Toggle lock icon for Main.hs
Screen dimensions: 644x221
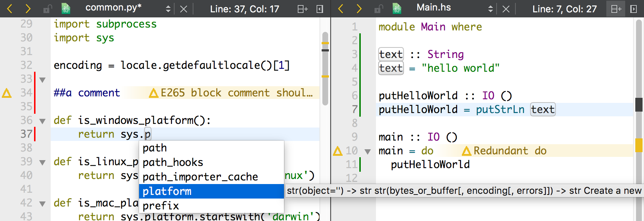(x=379, y=9)
